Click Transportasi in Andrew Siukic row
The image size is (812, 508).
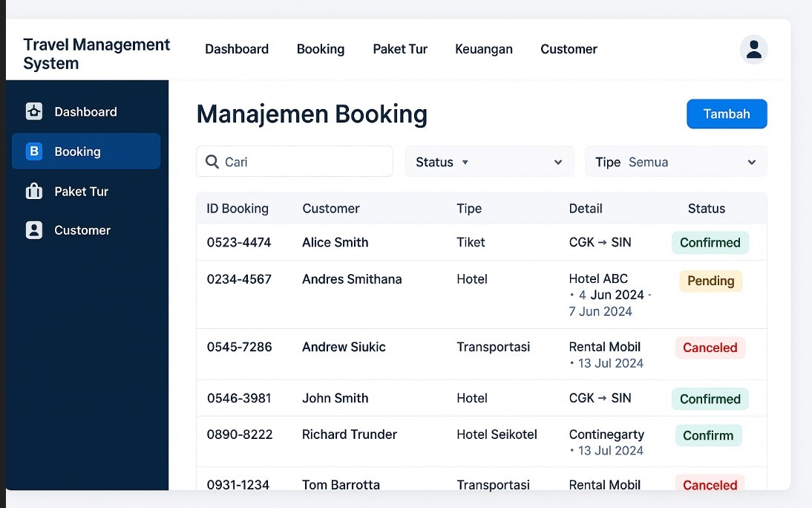point(493,347)
